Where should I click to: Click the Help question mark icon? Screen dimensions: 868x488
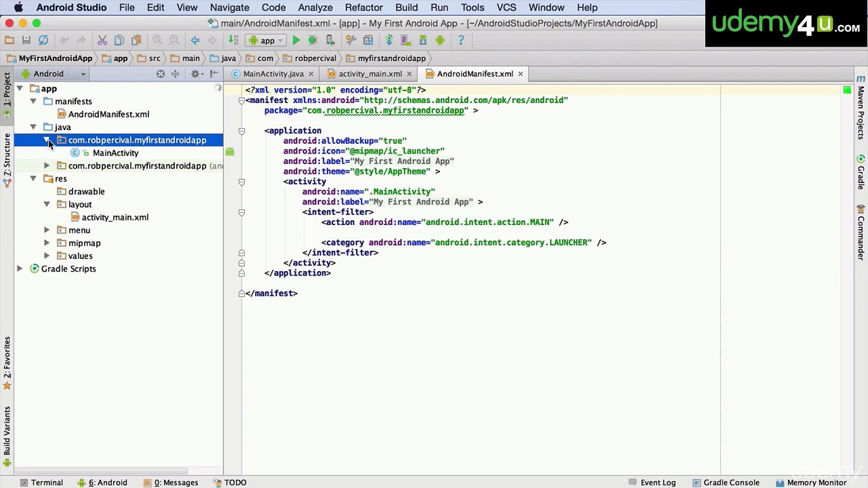460,40
